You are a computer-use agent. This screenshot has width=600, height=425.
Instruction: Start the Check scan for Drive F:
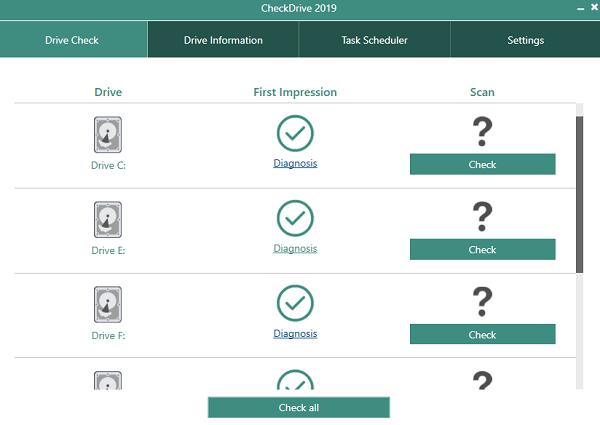pyautogui.click(x=483, y=334)
